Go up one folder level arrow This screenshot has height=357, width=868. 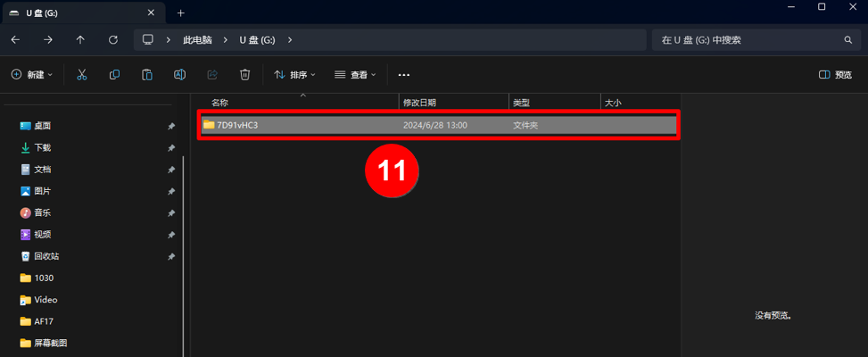click(x=80, y=40)
